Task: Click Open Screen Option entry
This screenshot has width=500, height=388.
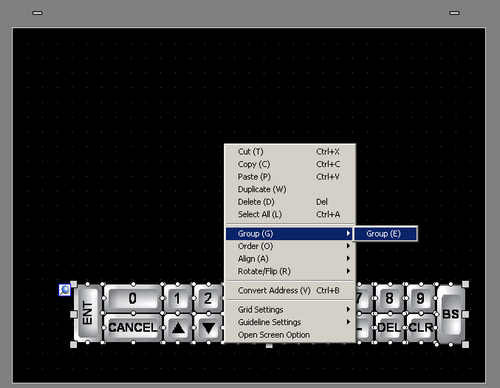Action: point(289,335)
